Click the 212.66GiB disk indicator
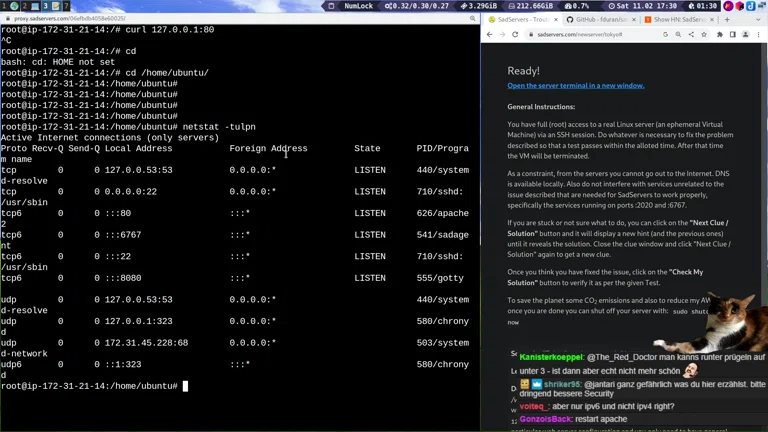Viewport: 768px width, 432px height. coord(530,6)
